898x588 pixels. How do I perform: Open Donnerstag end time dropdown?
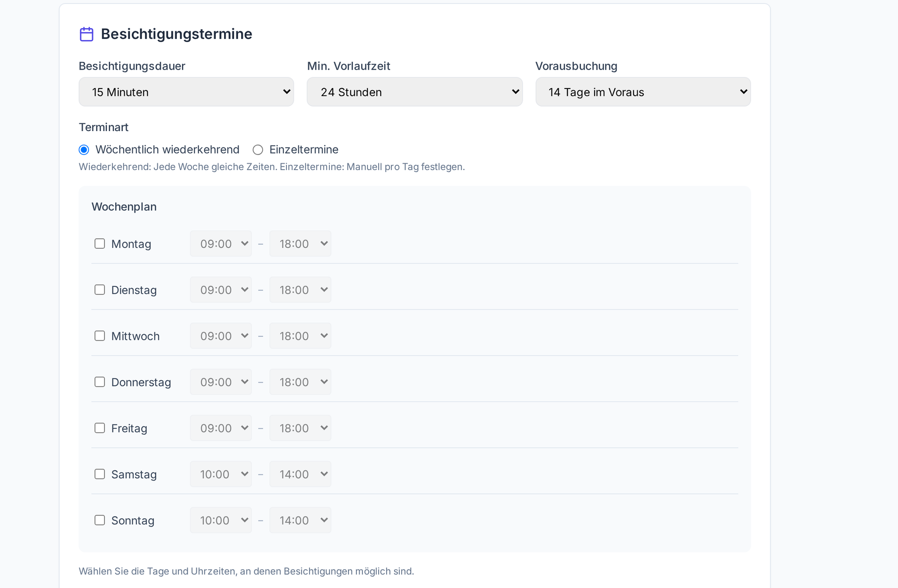[300, 382]
